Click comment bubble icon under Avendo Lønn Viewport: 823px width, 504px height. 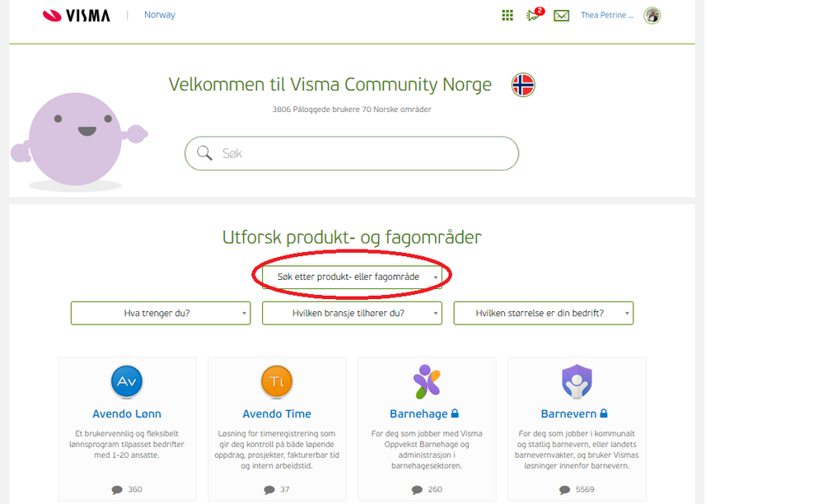pyautogui.click(x=116, y=490)
